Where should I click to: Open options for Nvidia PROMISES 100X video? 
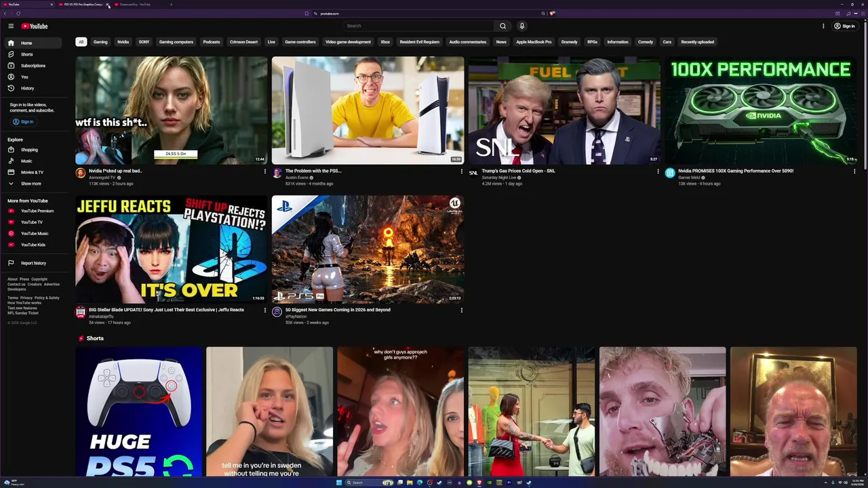pos(854,171)
